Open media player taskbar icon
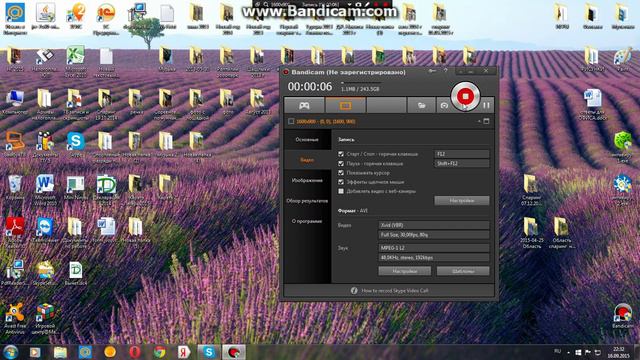This screenshot has height=360, width=640. pyautogui.click(x=35, y=352)
